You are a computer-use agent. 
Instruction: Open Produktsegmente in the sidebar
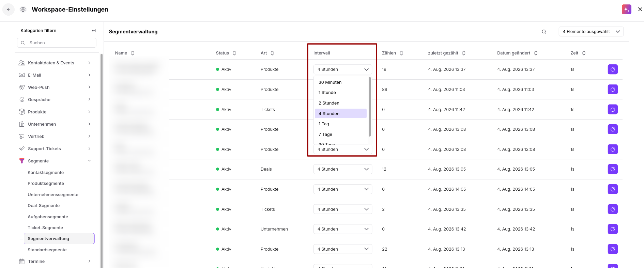(46, 184)
